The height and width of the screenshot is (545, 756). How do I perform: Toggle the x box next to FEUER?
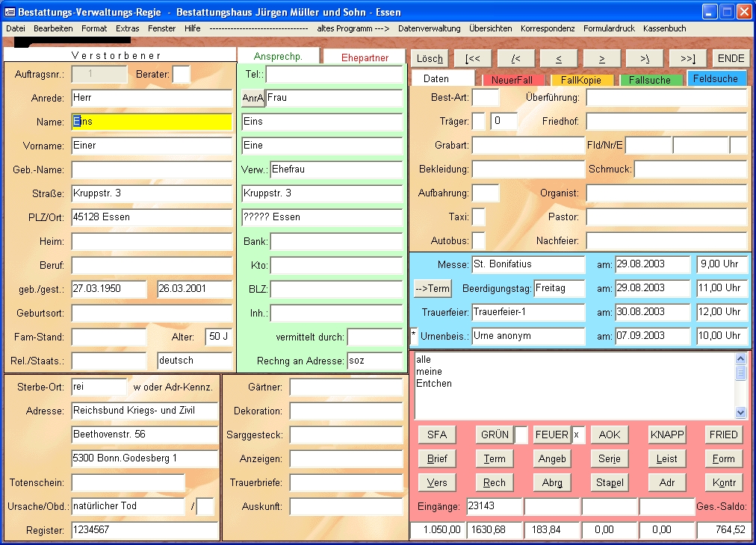[x=578, y=435]
